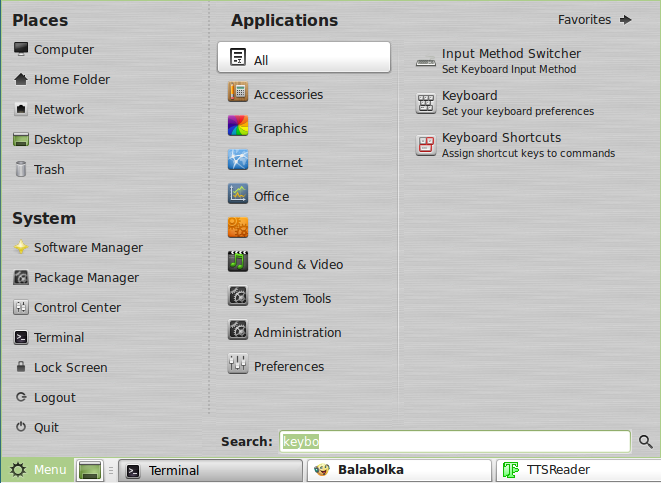Click Show Desktop panel button
The image size is (661, 483).
(x=90, y=470)
